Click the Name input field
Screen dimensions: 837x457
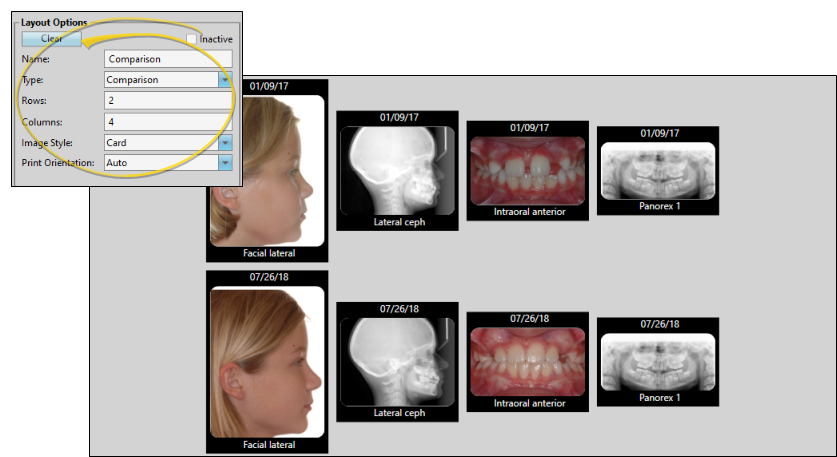(x=167, y=59)
